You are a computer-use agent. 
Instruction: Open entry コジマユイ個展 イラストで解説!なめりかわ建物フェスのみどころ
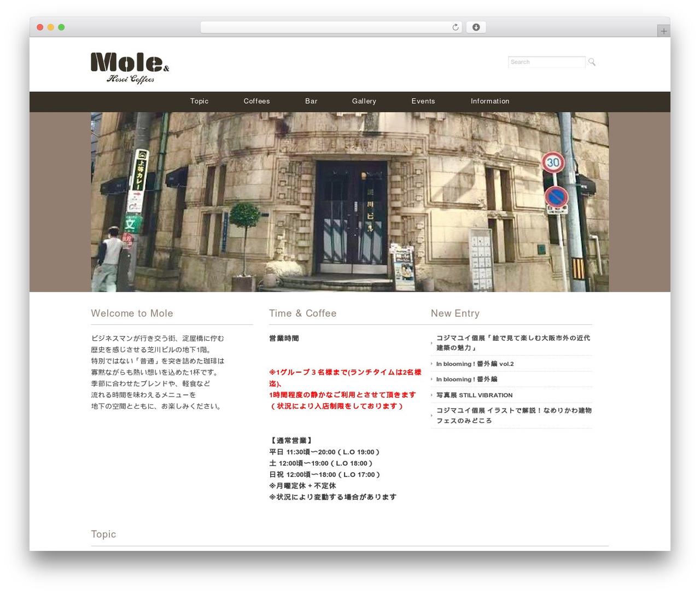pyautogui.click(x=514, y=415)
